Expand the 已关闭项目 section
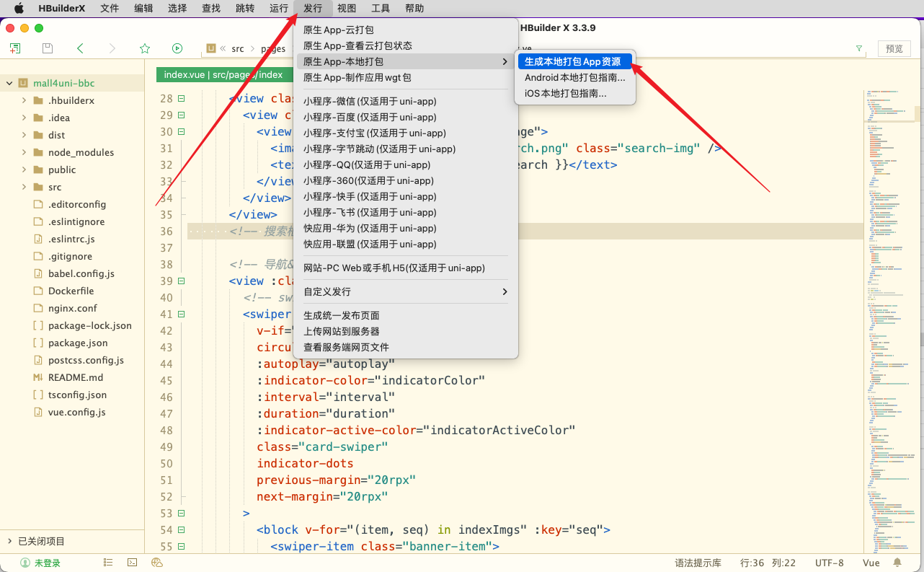Screen dimensions: 924x572 (9, 541)
